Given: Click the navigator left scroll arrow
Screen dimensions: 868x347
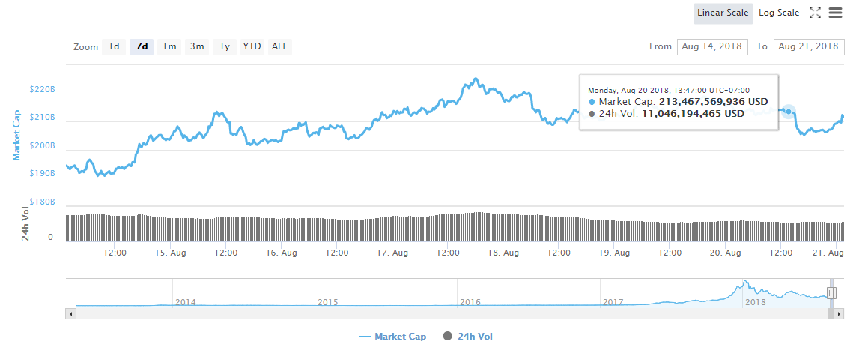Looking at the screenshot, I should 70,314.
